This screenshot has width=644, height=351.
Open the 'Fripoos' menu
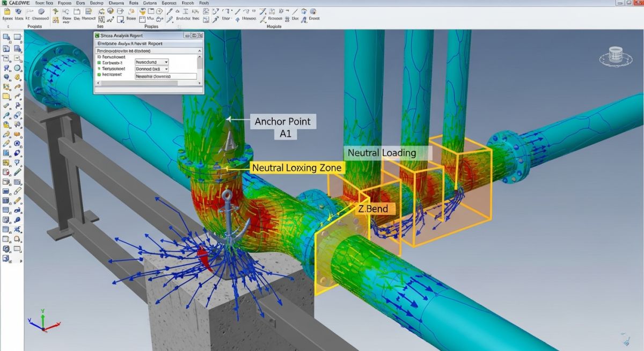point(64,3)
